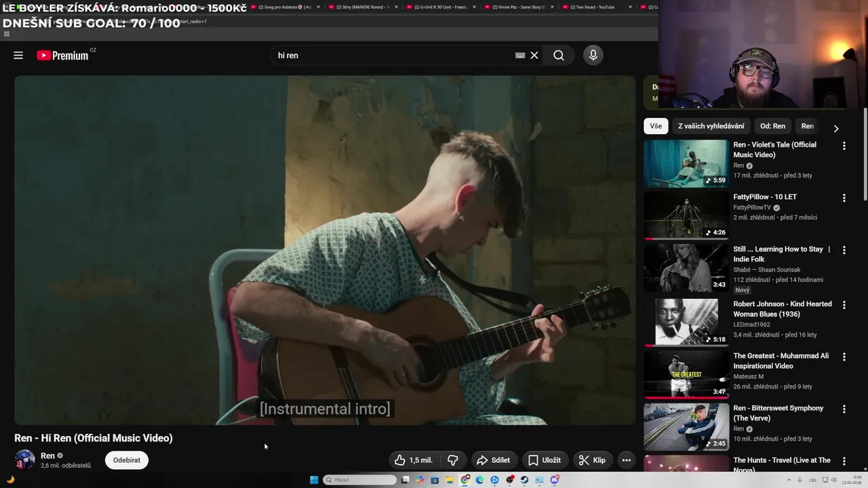This screenshot has height=488, width=868.
Task: Open menu for The Hunts - Travel
Action: 844,462
